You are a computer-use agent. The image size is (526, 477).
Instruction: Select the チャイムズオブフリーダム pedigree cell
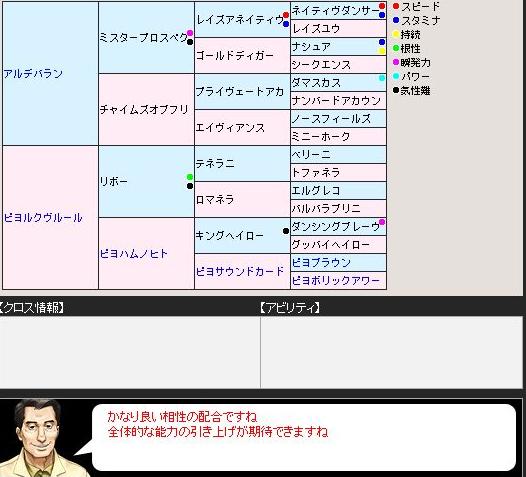pyautogui.click(x=146, y=110)
